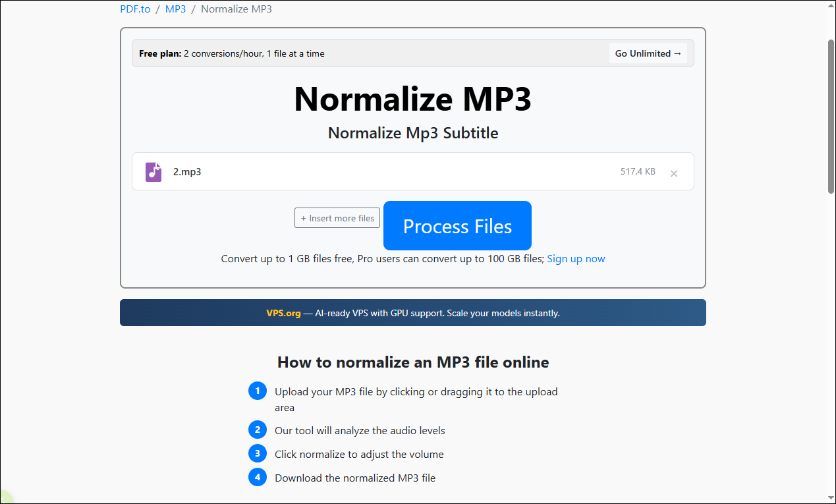Click the step 2 numbered circle icon
The height and width of the screenshot is (504, 836).
pyautogui.click(x=258, y=429)
